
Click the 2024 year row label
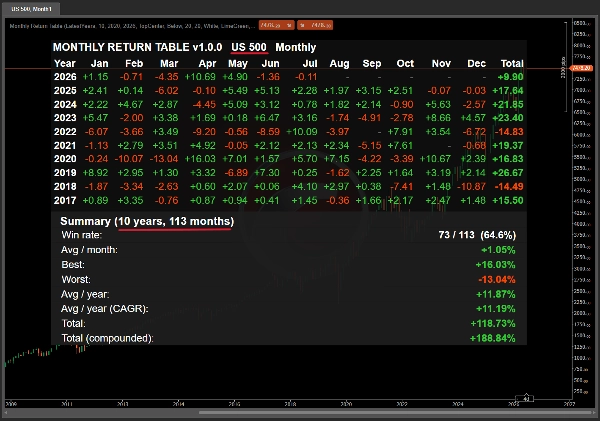[x=65, y=104]
